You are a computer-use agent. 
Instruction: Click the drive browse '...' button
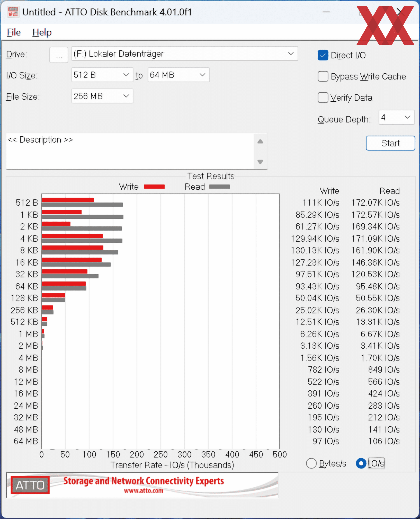point(59,55)
